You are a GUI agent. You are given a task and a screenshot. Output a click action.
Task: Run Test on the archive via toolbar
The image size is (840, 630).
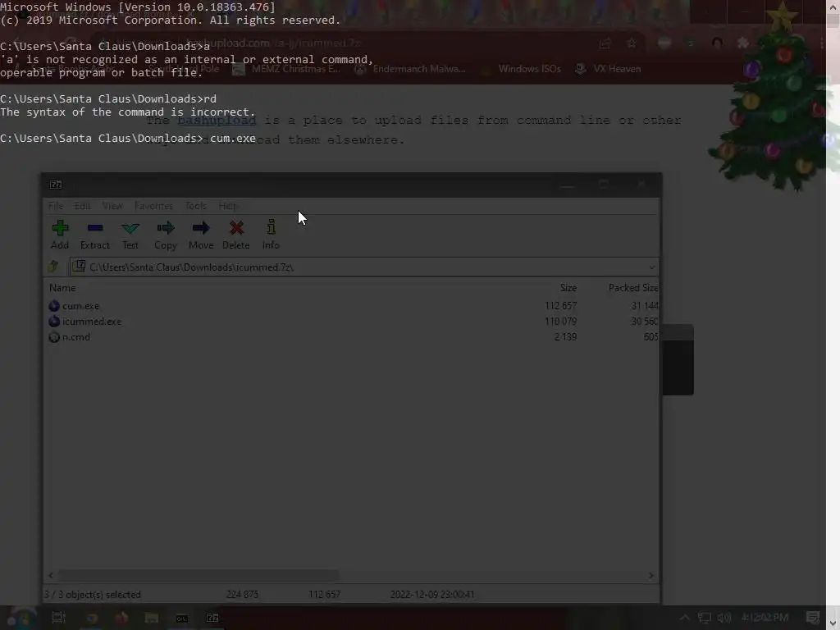click(x=130, y=235)
